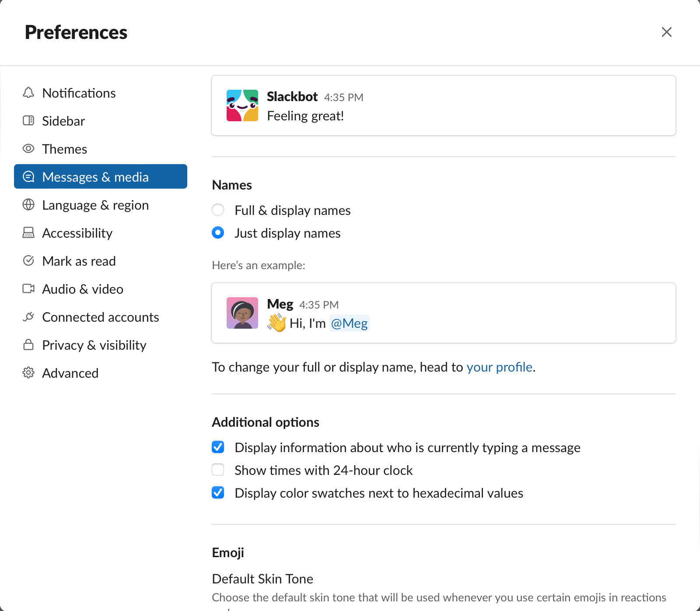Select Just display names radio option

(x=218, y=233)
